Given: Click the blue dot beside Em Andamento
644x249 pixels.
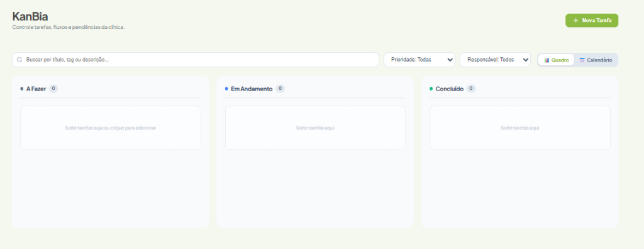Looking at the screenshot, I should [x=226, y=89].
